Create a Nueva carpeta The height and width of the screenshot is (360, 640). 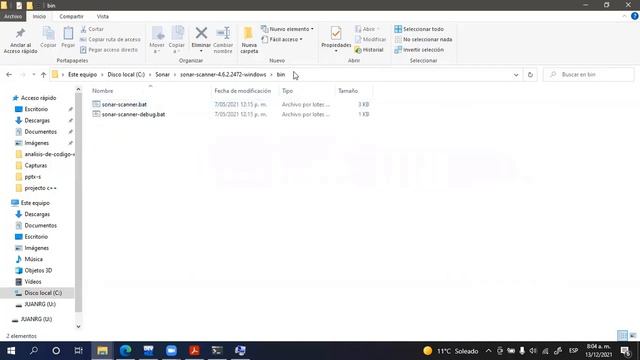(x=249, y=40)
